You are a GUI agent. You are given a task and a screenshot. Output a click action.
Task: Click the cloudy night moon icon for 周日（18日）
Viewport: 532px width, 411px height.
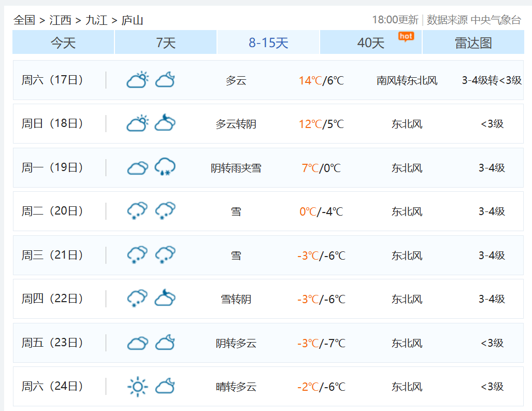pos(165,123)
